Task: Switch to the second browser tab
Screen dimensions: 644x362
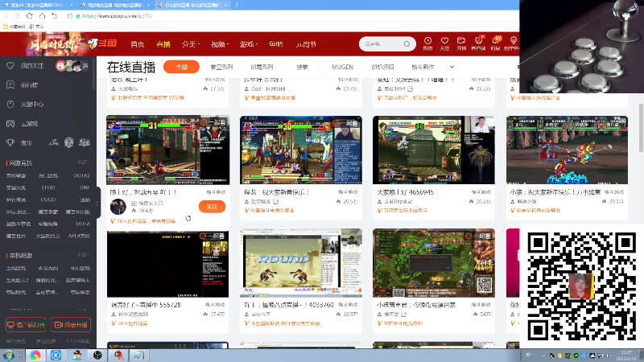Action: (114, 5)
